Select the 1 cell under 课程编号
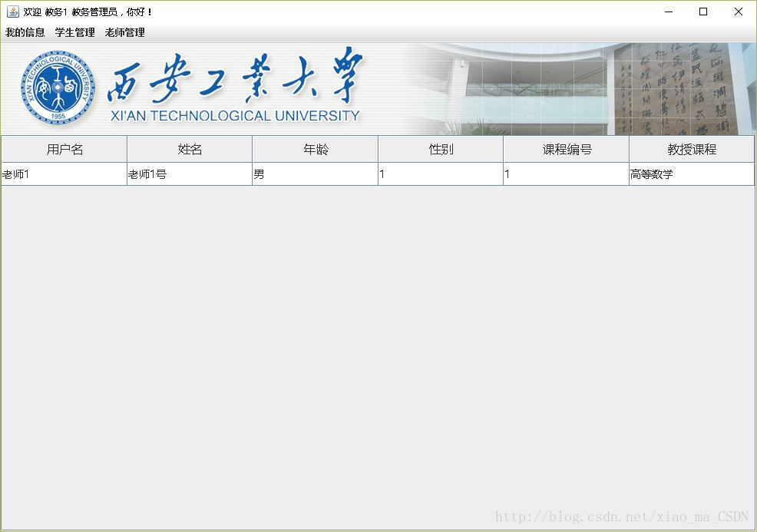Viewport: 757px width, 532px height. pyautogui.click(x=567, y=174)
